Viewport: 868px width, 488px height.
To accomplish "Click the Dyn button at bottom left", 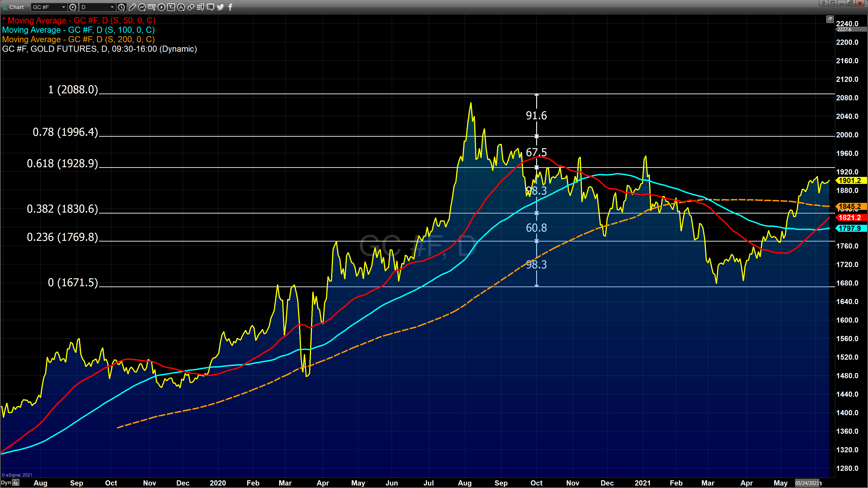I will click(6, 483).
